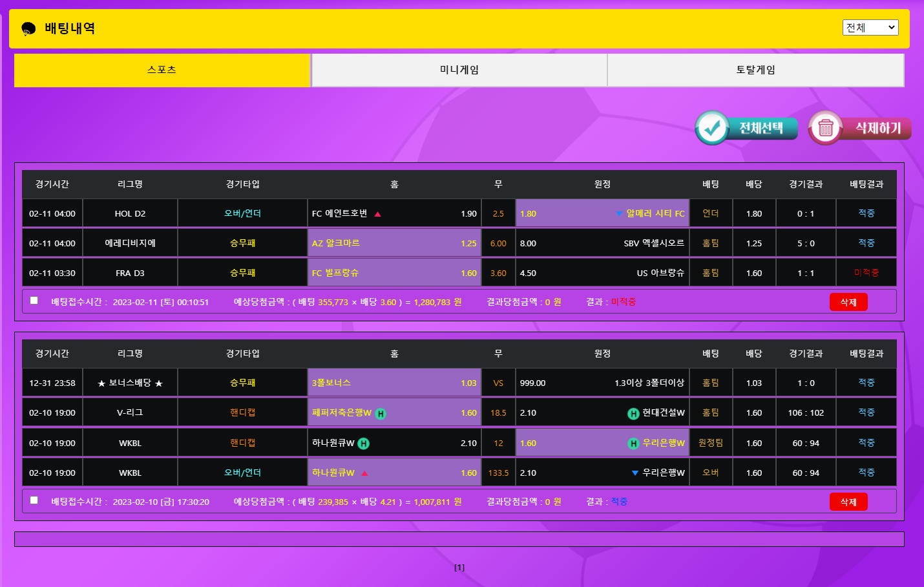The image size is (924, 587).
Task: Click green H icon next to 하나원큐W handicap row
Action: (364, 443)
